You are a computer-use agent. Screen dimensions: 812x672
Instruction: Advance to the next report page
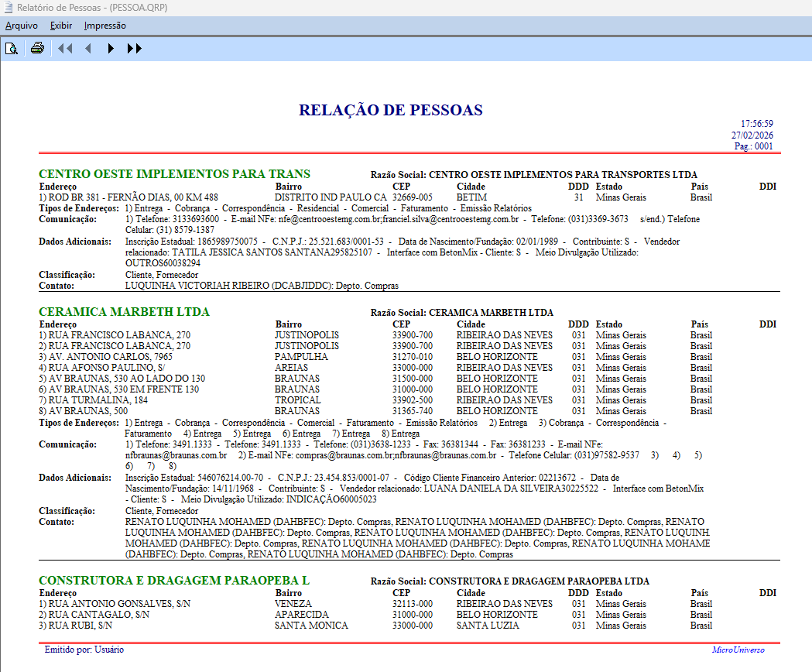click(x=111, y=49)
